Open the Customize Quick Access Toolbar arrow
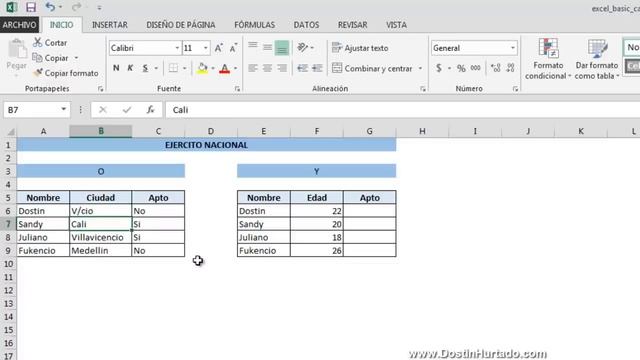The image size is (640, 360). 99,7
